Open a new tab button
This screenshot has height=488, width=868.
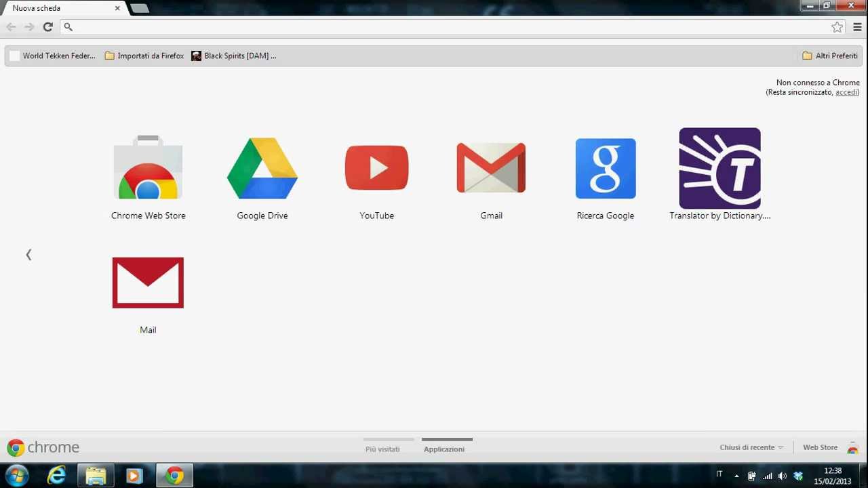pos(139,8)
